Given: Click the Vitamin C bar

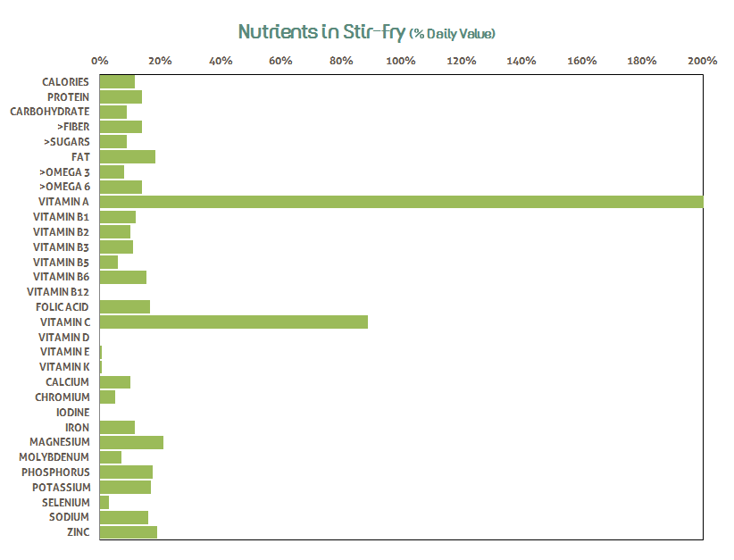Looking at the screenshot, I should click(x=233, y=322).
